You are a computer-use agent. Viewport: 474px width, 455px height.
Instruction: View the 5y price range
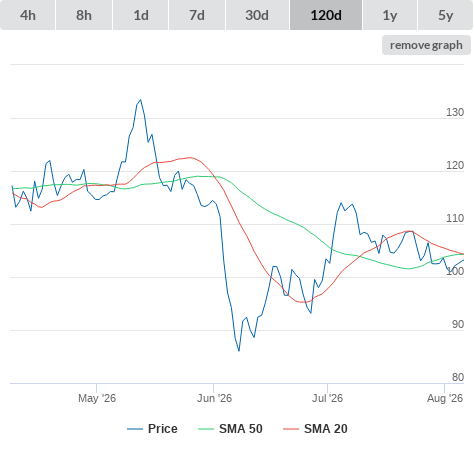click(445, 15)
